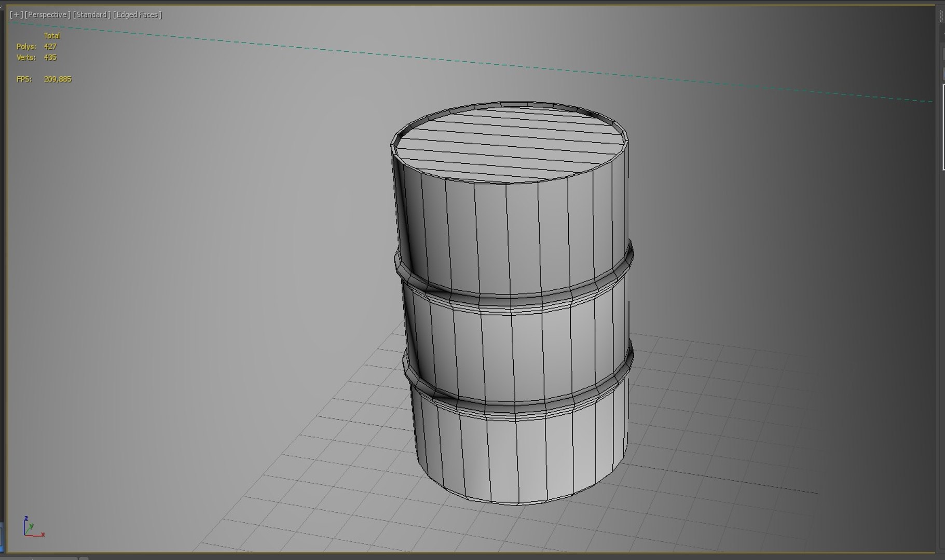The image size is (945, 560).
Task: Select the barrel model top cap
Action: 510,144
